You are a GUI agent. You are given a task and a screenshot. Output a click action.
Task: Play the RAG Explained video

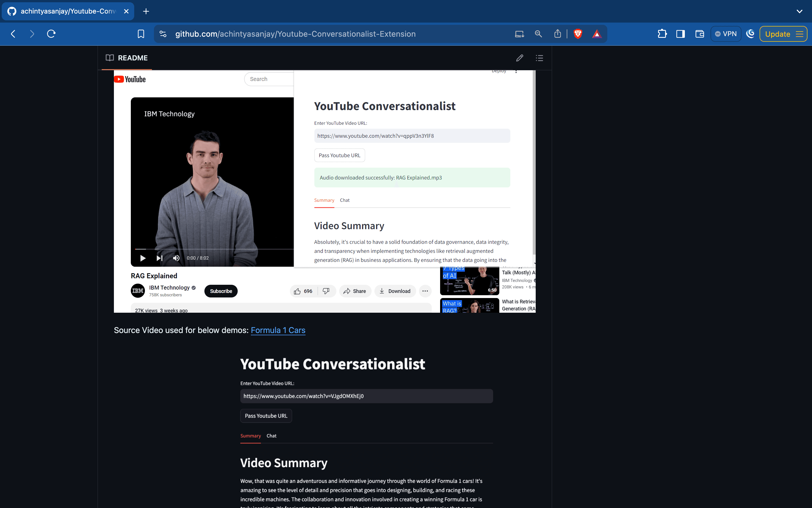tap(143, 258)
